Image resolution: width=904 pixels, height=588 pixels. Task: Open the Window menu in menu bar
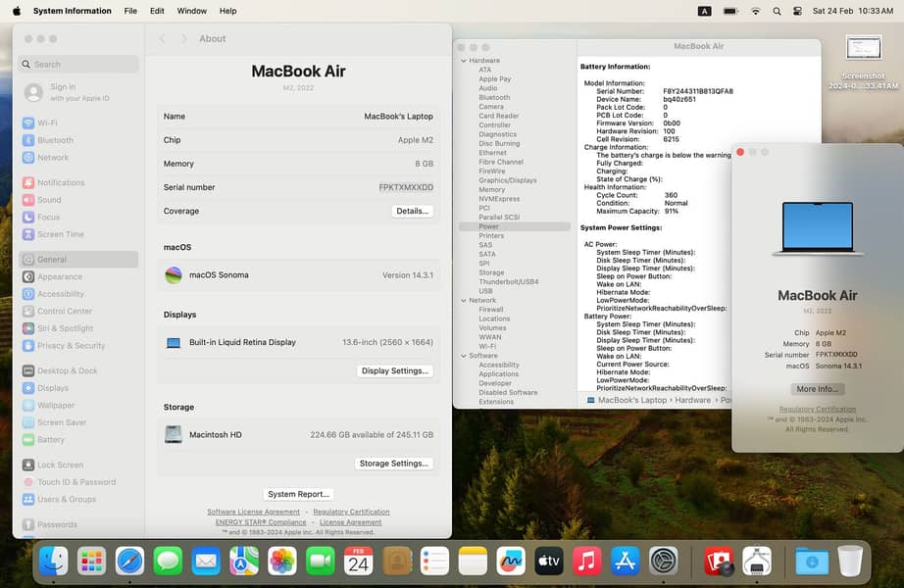click(x=191, y=11)
